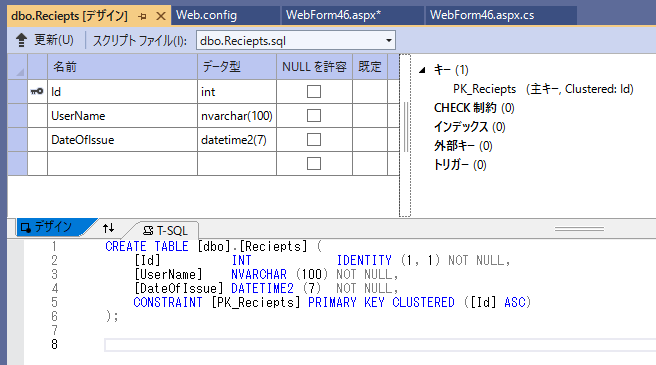Click the 既定 column header
Image resolution: width=656 pixels, height=365 pixels.
[370, 67]
